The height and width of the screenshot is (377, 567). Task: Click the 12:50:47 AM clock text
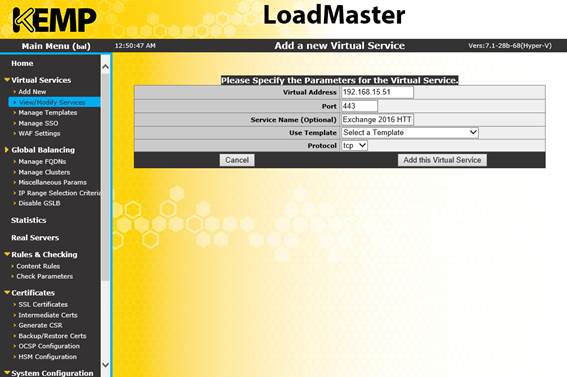coord(135,46)
